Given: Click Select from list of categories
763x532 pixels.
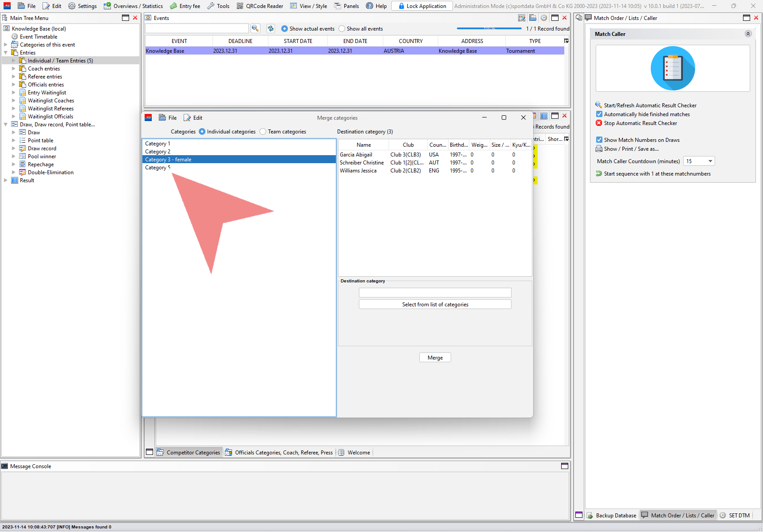Looking at the screenshot, I should point(435,305).
